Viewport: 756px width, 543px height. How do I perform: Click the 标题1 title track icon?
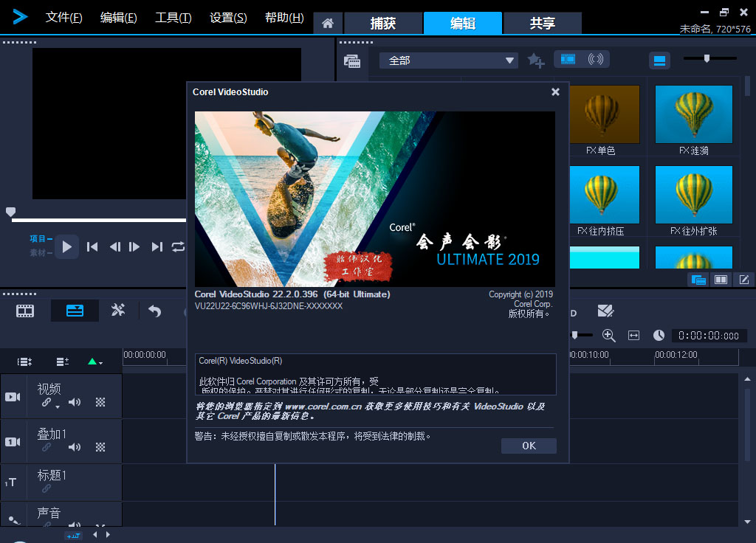click(11, 483)
